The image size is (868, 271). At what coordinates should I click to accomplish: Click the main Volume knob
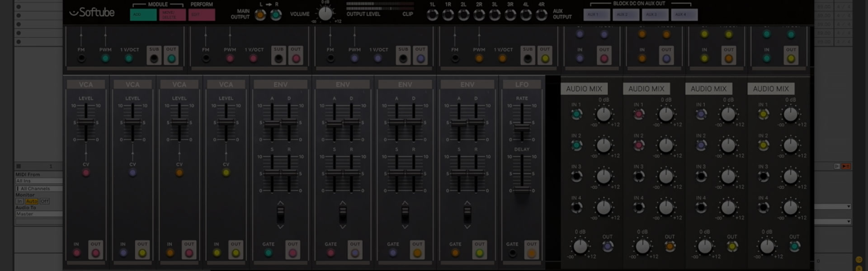pos(325,14)
